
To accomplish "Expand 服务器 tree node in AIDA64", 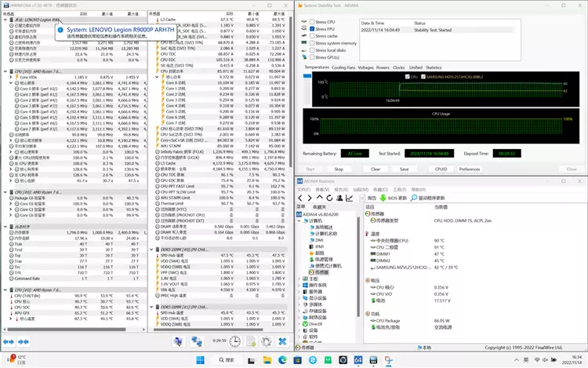I will [x=299, y=291].
